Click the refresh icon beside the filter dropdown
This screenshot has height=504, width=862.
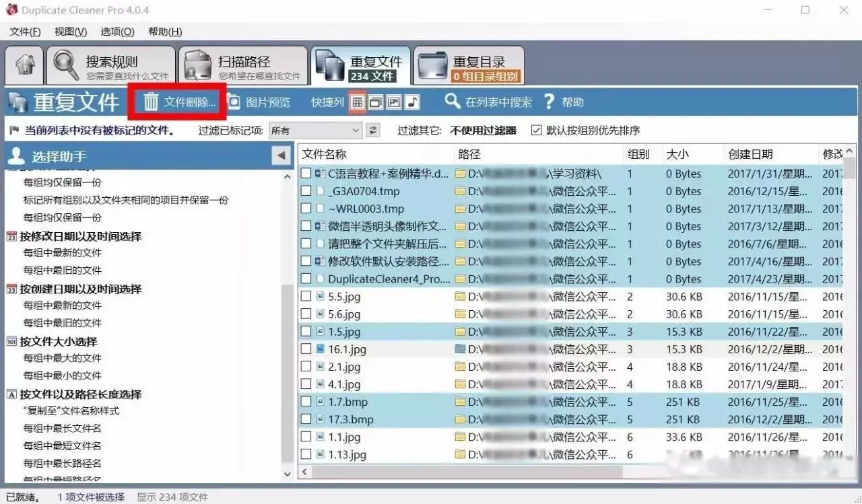[x=373, y=129]
